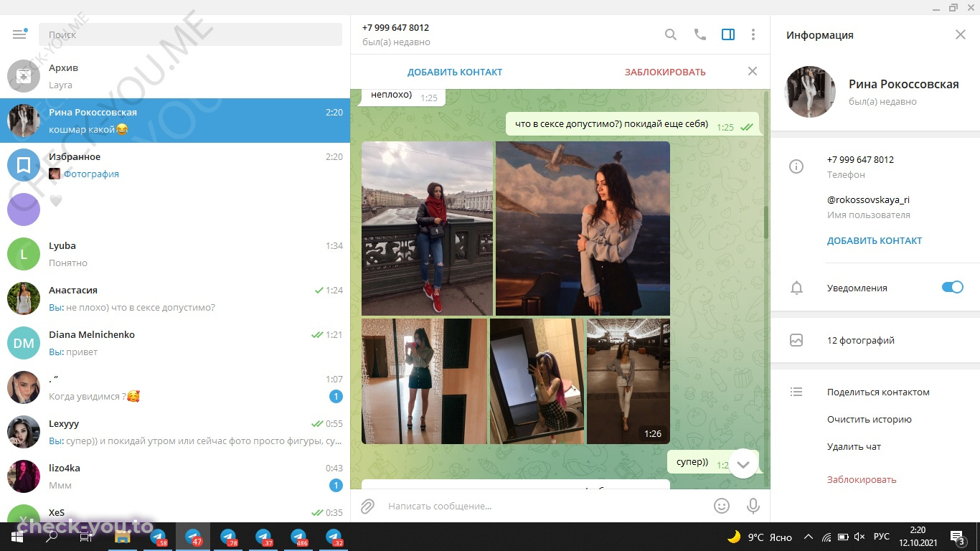Image resolution: width=980 pixels, height=551 pixels.
Task: Search within this chat using magnifier icon
Action: click(x=671, y=34)
